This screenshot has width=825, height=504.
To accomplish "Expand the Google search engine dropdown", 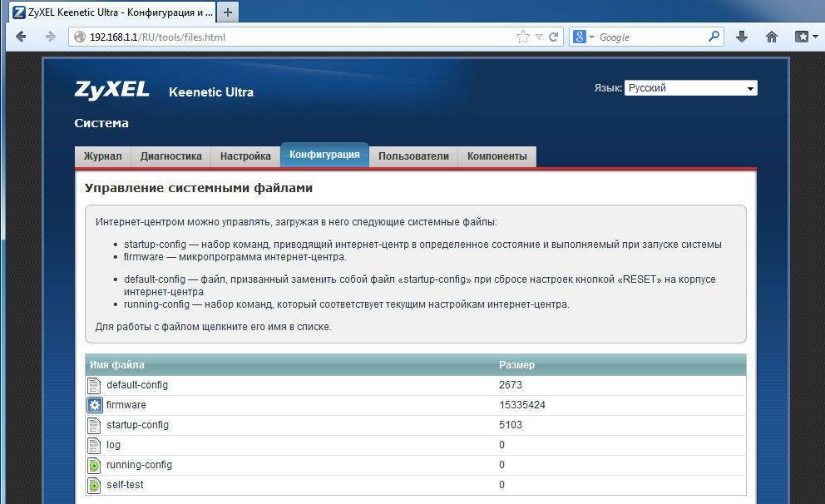I will click(591, 37).
